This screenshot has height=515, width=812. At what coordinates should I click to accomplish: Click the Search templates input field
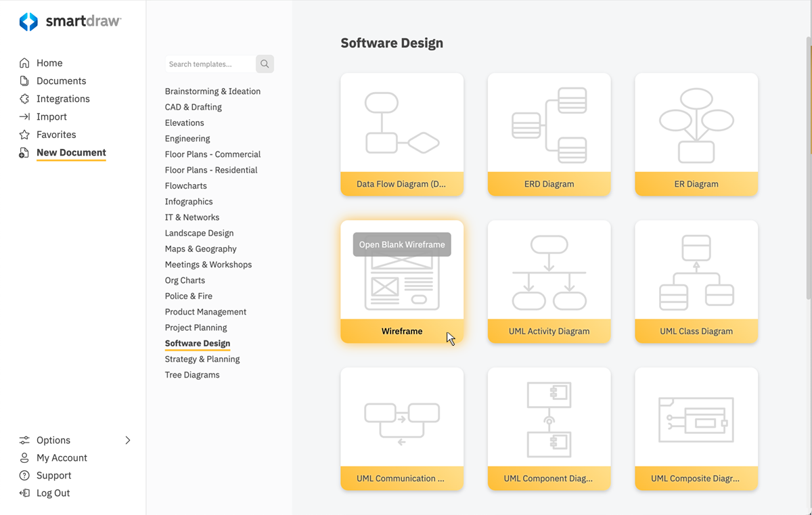tap(210, 64)
